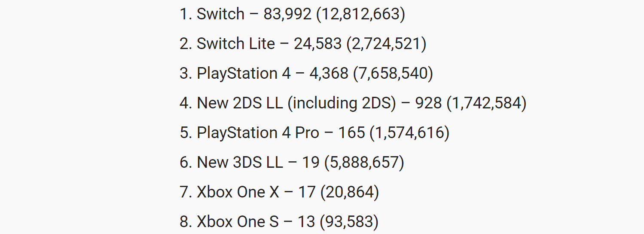Select the New 3DS LL entry
644x234 pixels.
click(292, 163)
